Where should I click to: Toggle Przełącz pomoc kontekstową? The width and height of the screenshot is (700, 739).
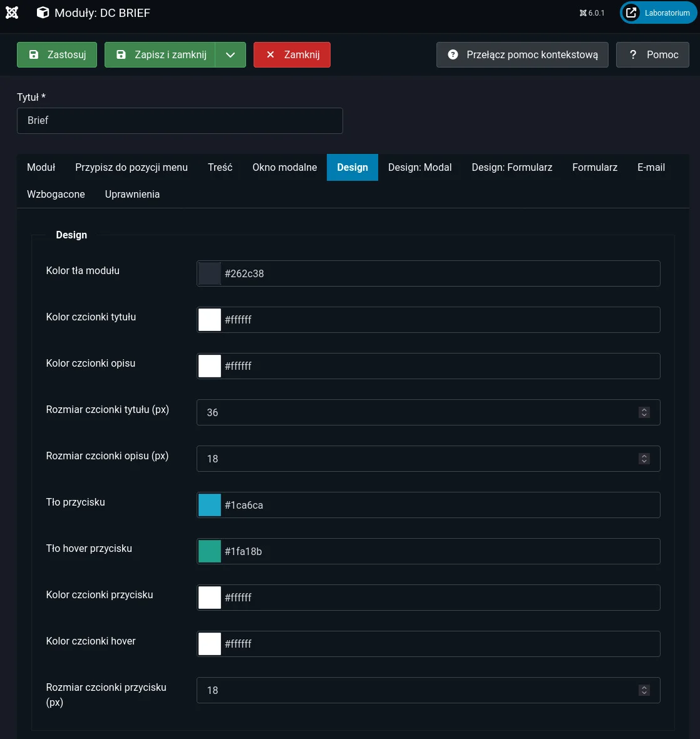522,55
